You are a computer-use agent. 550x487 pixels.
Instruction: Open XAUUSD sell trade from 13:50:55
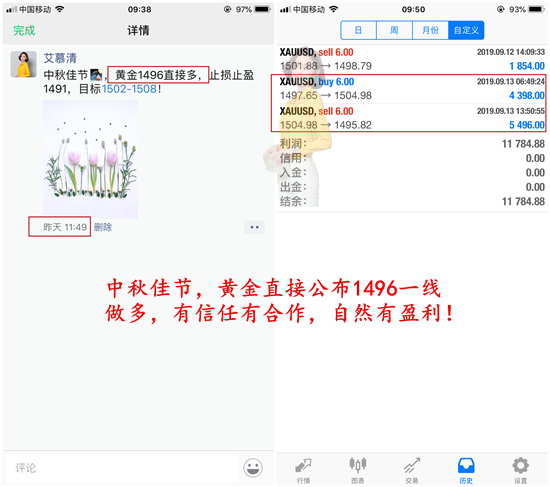point(412,118)
